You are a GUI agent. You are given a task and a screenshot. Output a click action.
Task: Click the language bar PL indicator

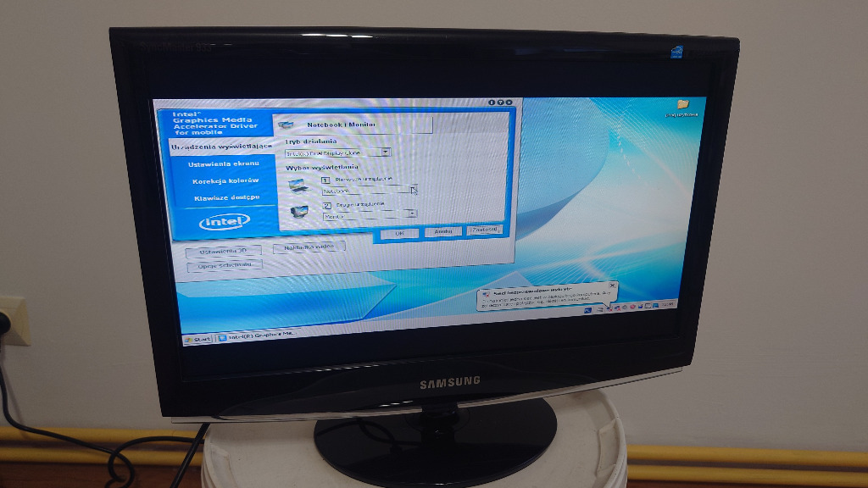coord(588,310)
